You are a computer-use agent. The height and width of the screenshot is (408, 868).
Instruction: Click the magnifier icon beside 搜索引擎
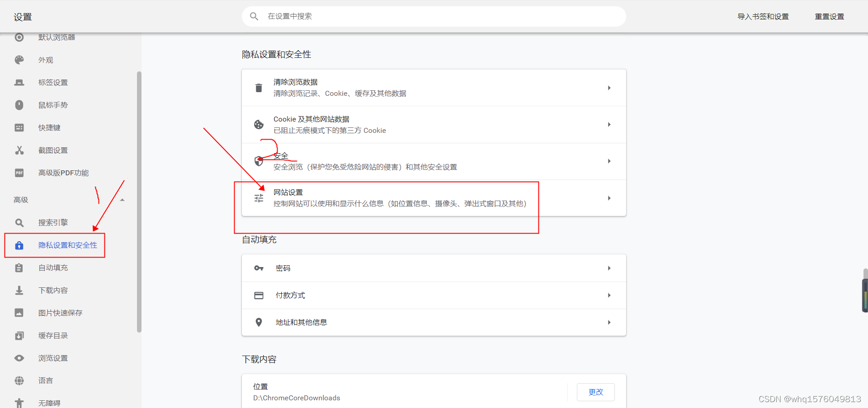click(19, 222)
